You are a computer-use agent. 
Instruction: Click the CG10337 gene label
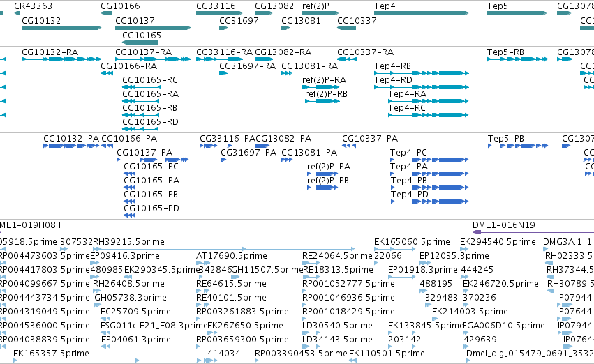(357, 20)
